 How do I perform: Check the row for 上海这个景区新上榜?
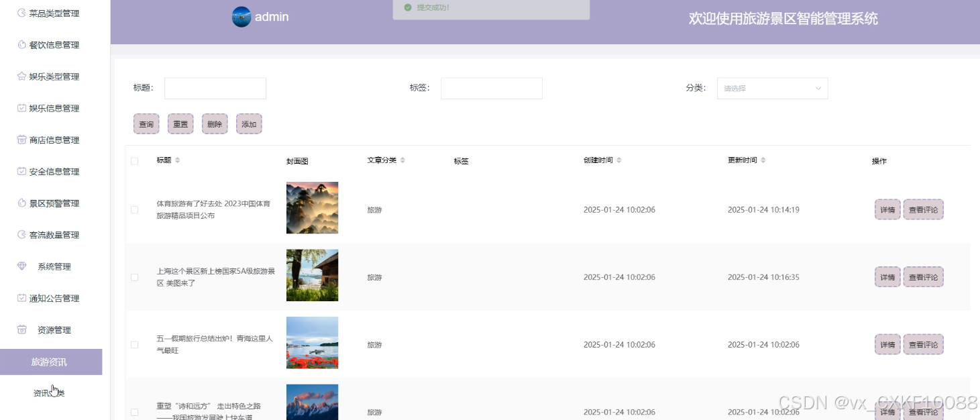(135, 277)
